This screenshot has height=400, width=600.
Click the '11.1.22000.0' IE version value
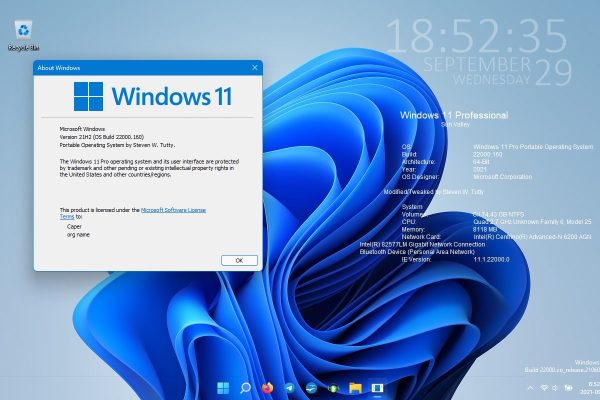pos(491,259)
